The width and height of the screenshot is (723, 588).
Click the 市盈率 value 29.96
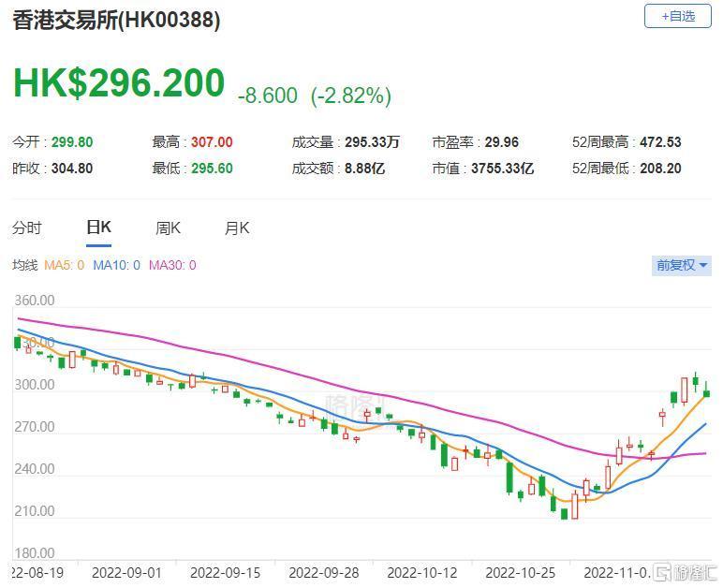[x=501, y=142]
